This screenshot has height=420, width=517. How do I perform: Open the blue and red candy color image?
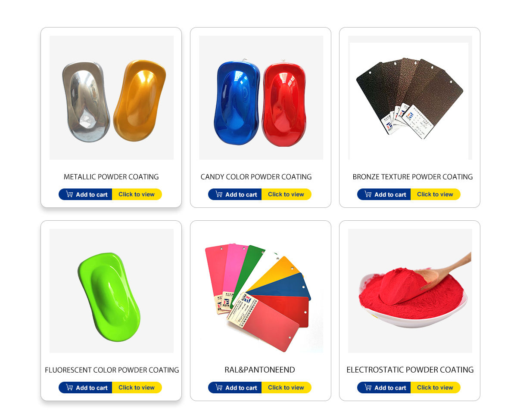pos(261,98)
